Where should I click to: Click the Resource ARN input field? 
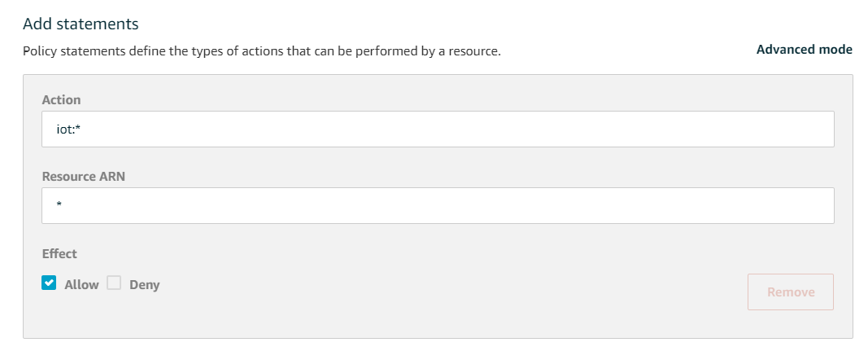point(438,206)
